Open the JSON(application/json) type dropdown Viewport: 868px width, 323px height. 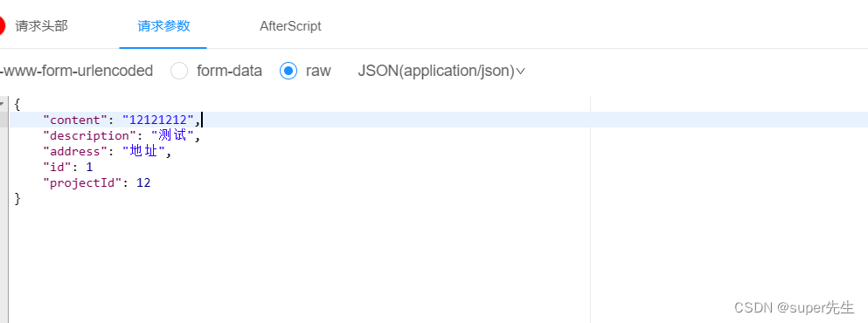pos(441,71)
